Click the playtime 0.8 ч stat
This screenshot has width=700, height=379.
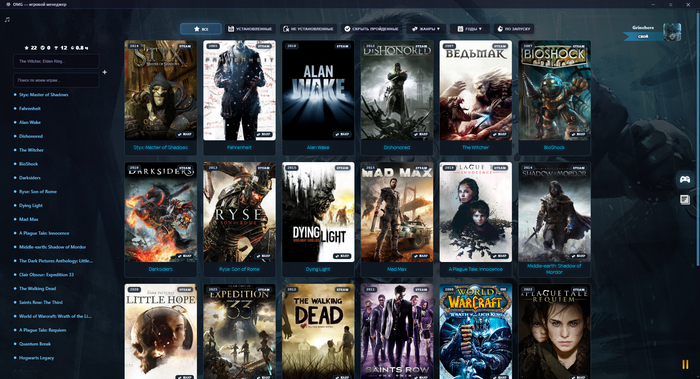[79, 48]
